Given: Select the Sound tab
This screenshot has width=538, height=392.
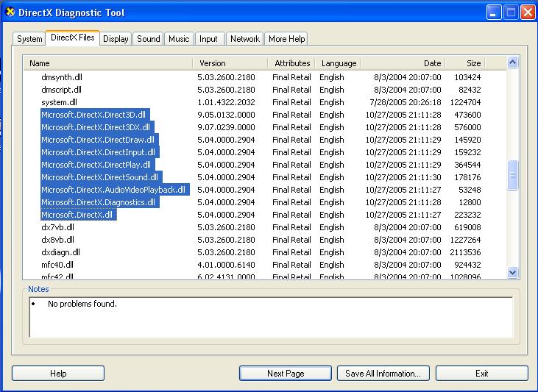Looking at the screenshot, I should pyautogui.click(x=148, y=39).
